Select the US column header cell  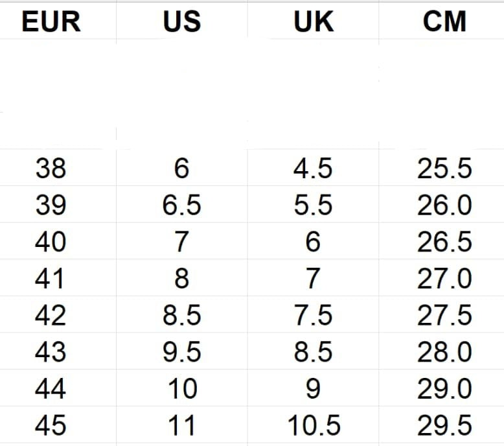(182, 21)
